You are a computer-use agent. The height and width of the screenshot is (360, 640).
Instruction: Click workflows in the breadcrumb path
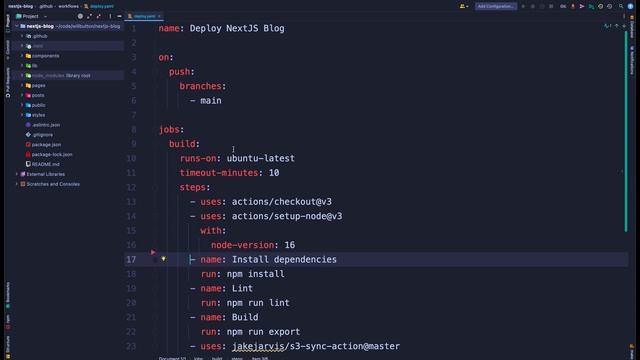(x=68, y=6)
